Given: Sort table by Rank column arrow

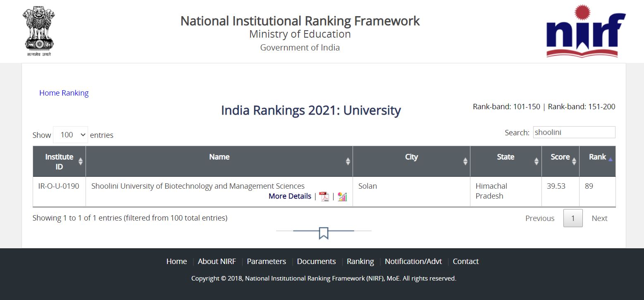Looking at the screenshot, I should point(611,159).
